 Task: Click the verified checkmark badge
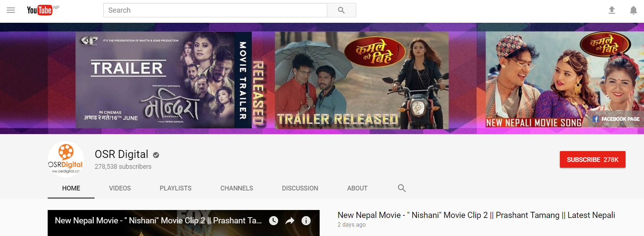(156, 155)
